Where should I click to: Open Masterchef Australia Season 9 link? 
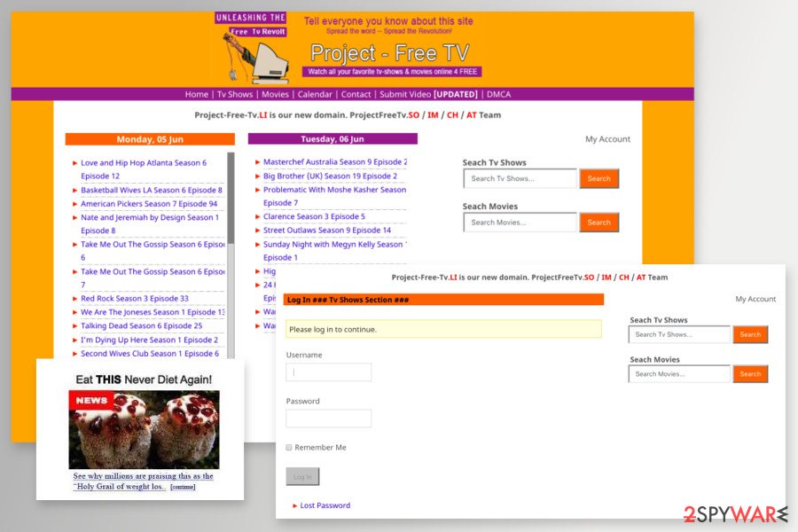pyautogui.click(x=335, y=162)
